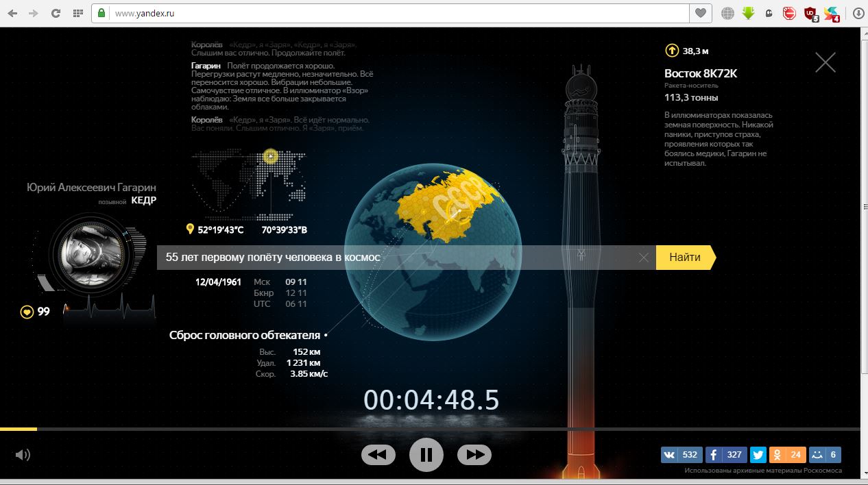
Task: Open the apps grid button
Action: [x=78, y=13]
